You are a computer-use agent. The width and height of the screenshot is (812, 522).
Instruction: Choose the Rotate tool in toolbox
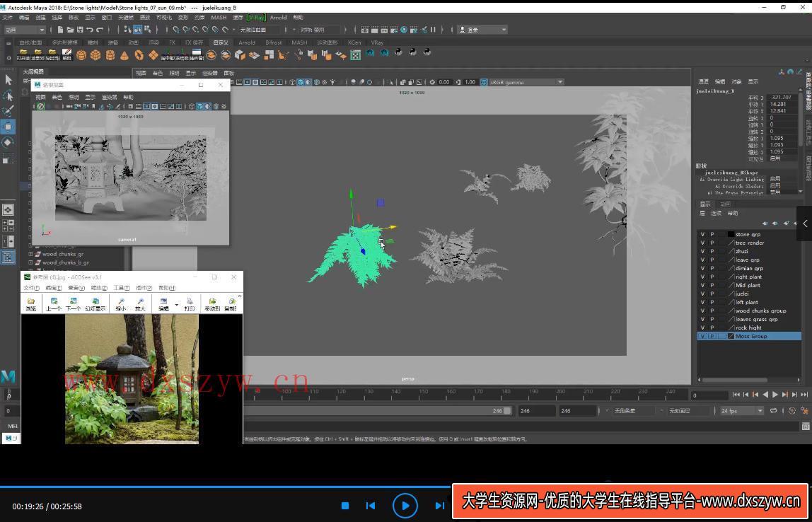click(x=8, y=142)
